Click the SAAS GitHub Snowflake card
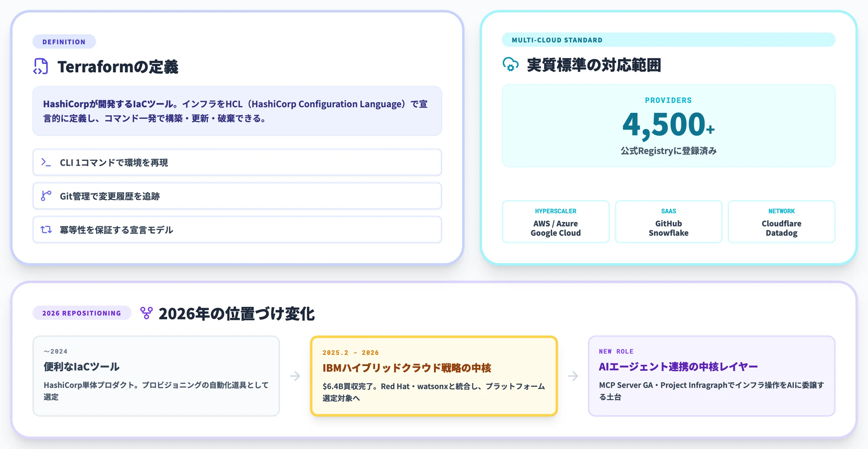Screen dimensions: 868x449 [x=668, y=222]
